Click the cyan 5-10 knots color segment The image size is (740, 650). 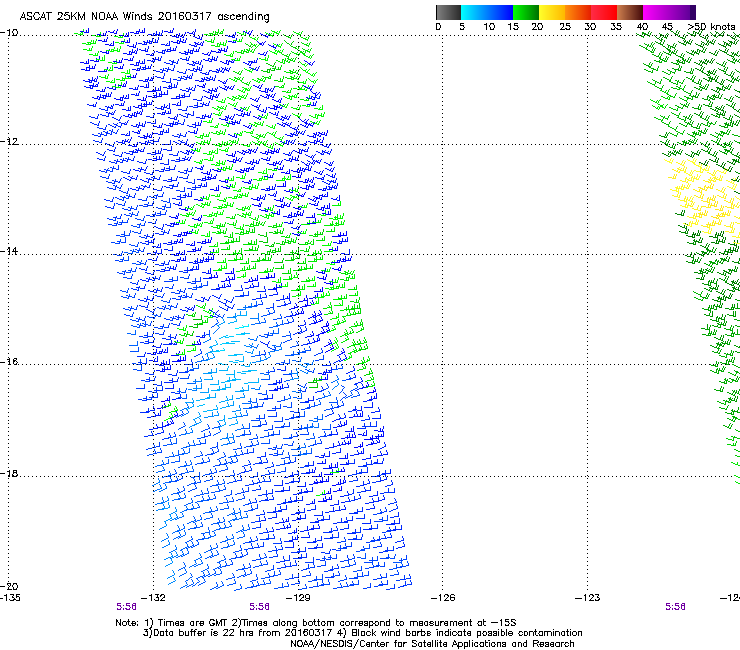[473, 12]
